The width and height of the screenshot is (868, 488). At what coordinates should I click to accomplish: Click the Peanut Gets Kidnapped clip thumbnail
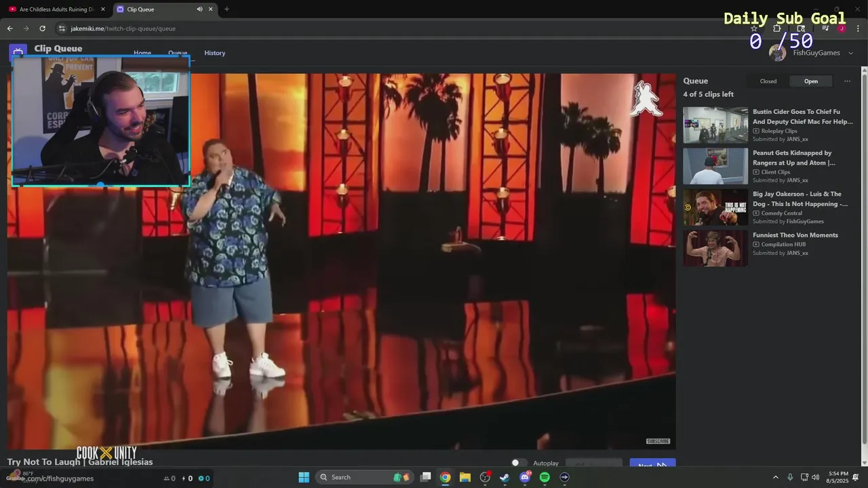pos(715,166)
